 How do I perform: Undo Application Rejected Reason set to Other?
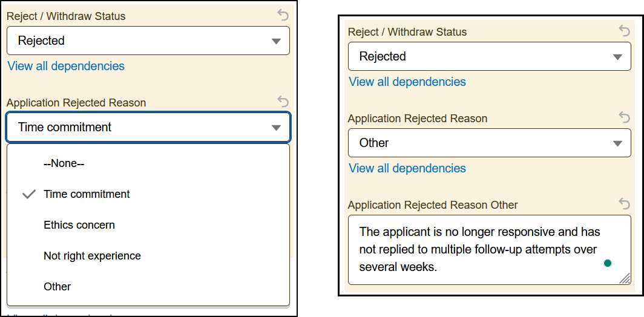point(625,117)
